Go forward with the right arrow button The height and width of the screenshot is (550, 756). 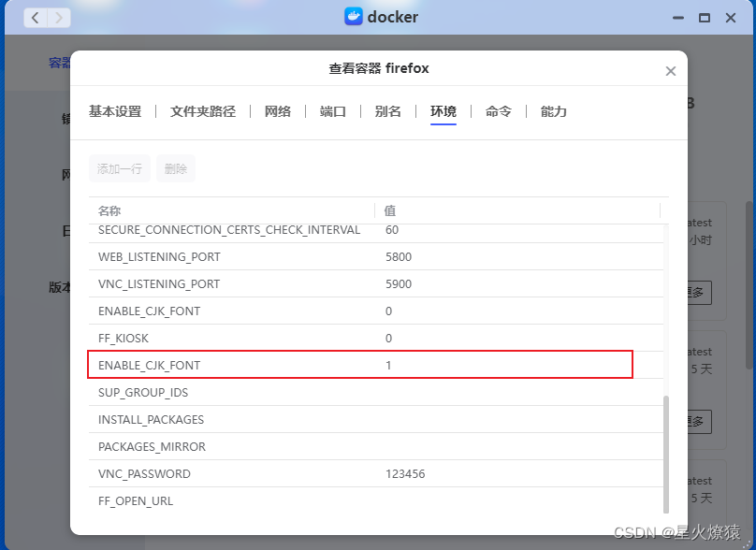pyautogui.click(x=59, y=19)
